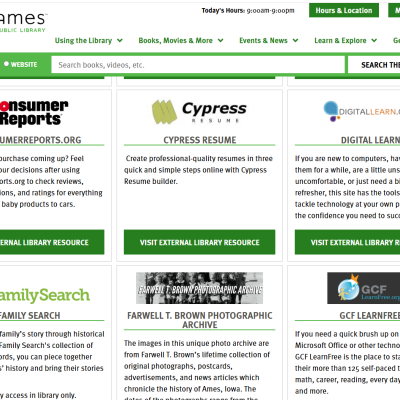Click the Cypress Resume logo
The width and height of the screenshot is (400, 400).
pos(199,112)
